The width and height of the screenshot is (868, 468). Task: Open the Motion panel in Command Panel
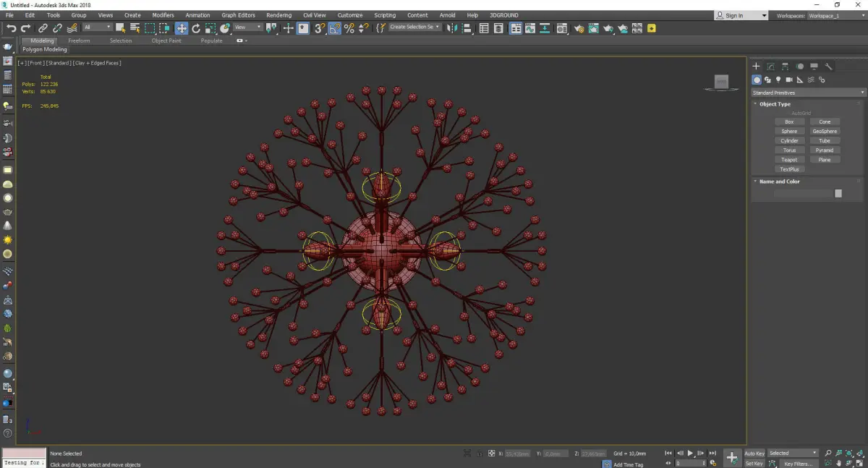(800, 67)
